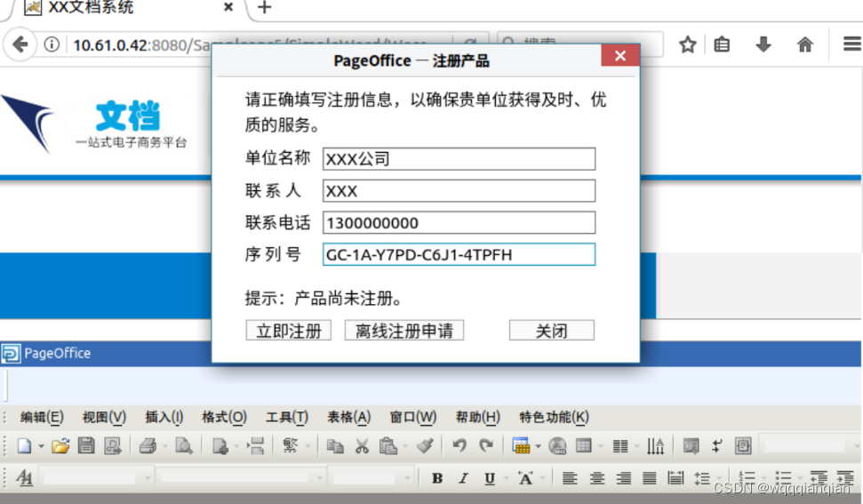863x504 pixels.
Task: Click the 序列号 serial number field
Action: pyautogui.click(x=459, y=255)
